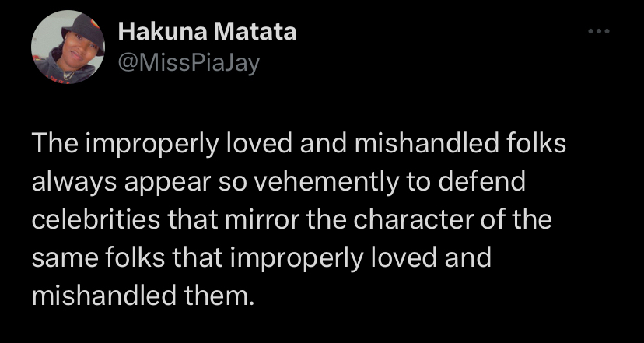Click the @MissPiaJay handle
644x343 pixels.
point(188,61)
